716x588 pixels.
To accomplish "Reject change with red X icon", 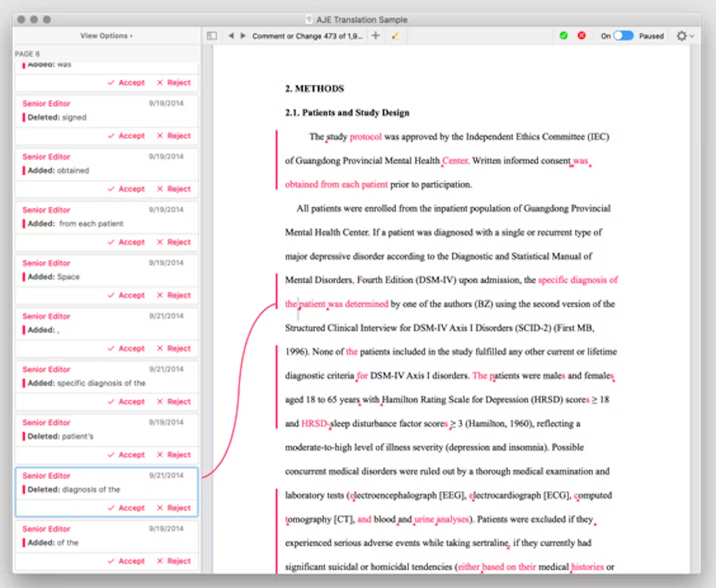I will [581, 36].
